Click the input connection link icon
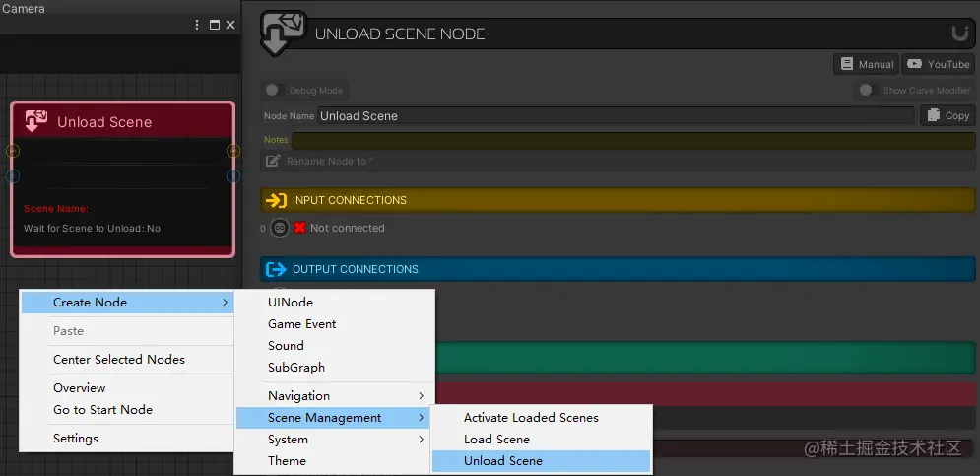The image size is (980, 476). [280, 229]
